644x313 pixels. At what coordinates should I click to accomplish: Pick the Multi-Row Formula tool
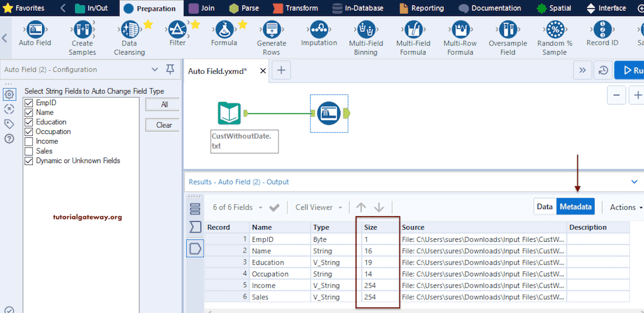(x=460, y=38)
